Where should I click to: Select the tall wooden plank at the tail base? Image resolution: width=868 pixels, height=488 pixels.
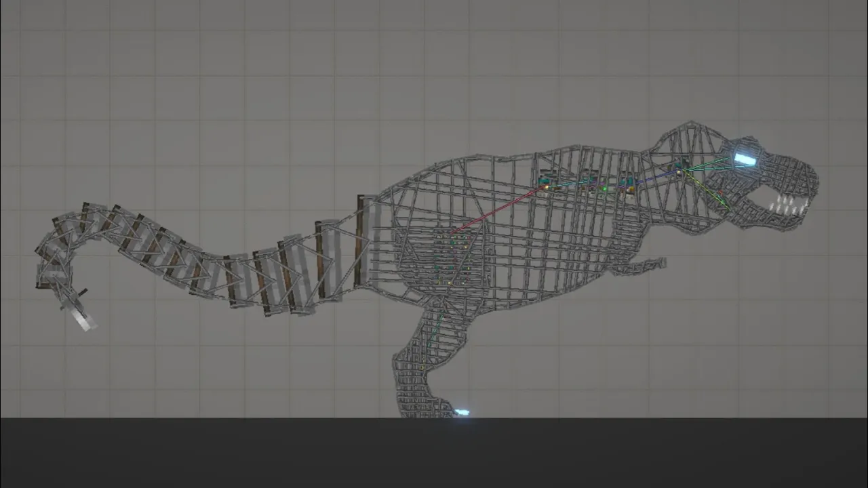click(x=359, y=241)
